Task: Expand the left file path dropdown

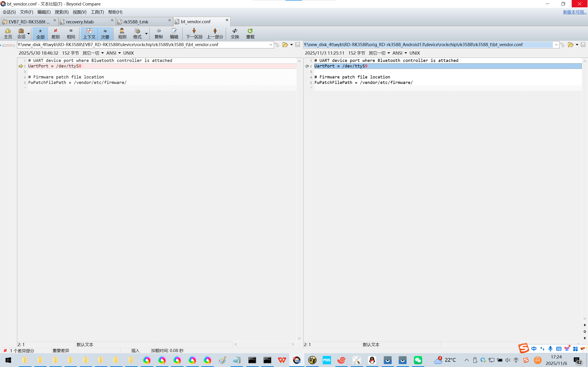Action: pyautogui.click(x=271, y=45)
